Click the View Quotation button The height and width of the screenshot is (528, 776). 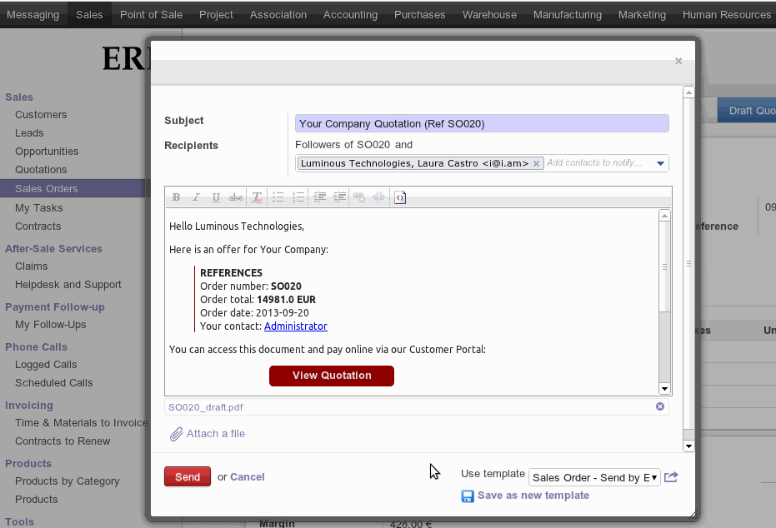[332, 376]
